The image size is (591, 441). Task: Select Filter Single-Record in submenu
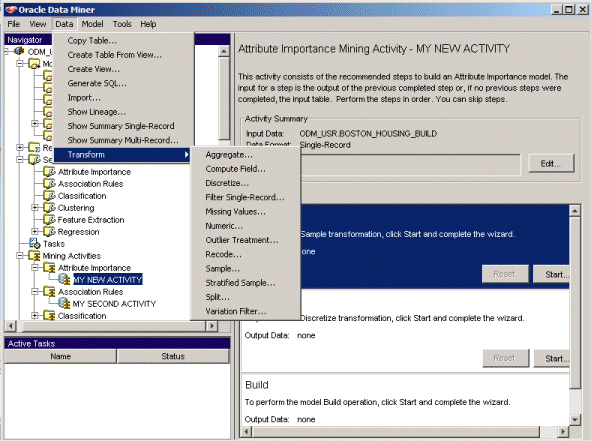tap(246, 197)
